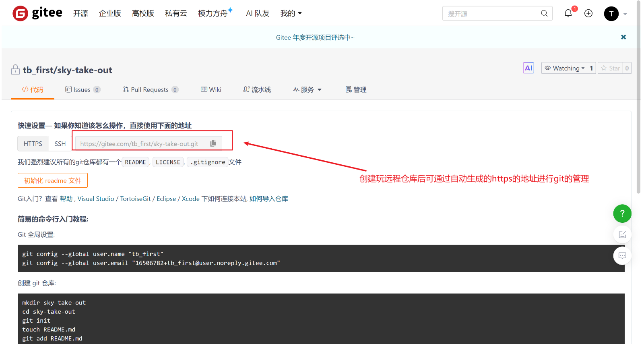The width and height of the screenshot is (644, 344).
Task: Close the annual project banner
Action: (x=623, y=37)
